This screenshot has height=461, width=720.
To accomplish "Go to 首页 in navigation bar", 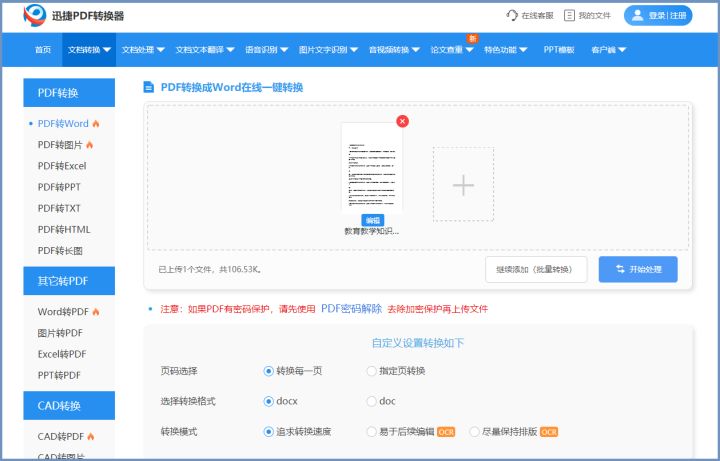I will coord(42,49).
